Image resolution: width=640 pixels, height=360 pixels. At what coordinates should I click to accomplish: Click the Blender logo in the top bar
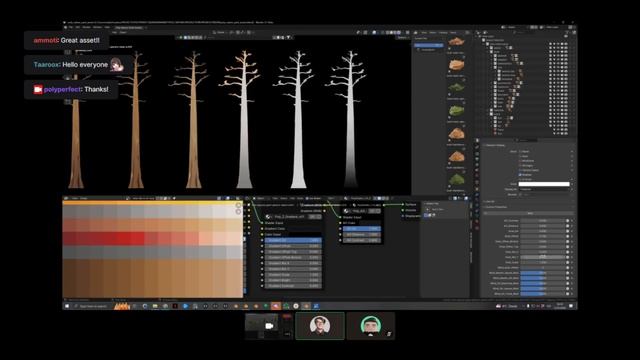tap(65, 27)
